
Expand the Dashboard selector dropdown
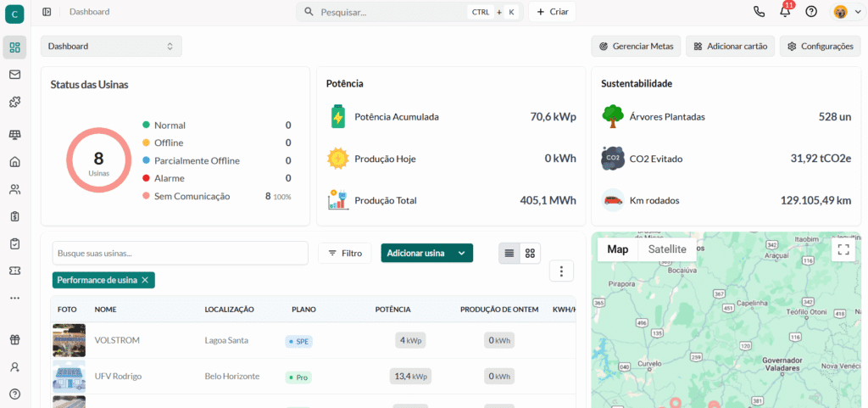pyautogui.click(x=111, y=47)
